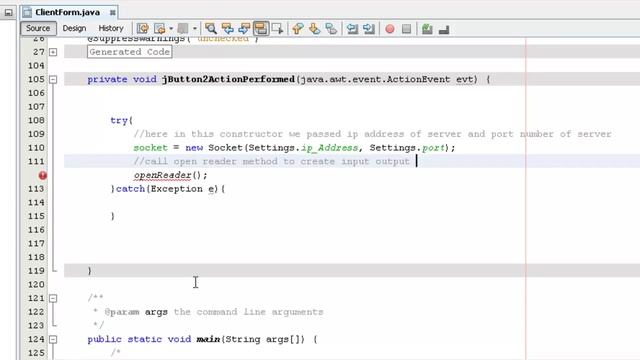Shift the current line right
The height and width of the screenshot is (360, 640).
(369, 29)
